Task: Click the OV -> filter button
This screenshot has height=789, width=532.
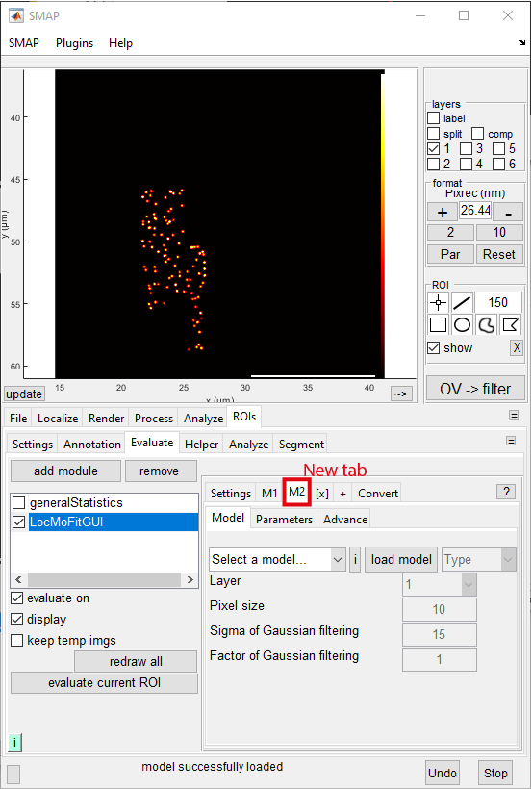Action: coord(475,389)
